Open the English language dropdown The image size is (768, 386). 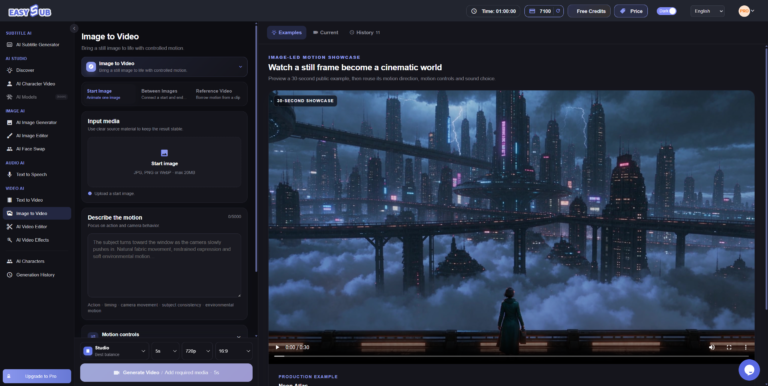point(708,11)
